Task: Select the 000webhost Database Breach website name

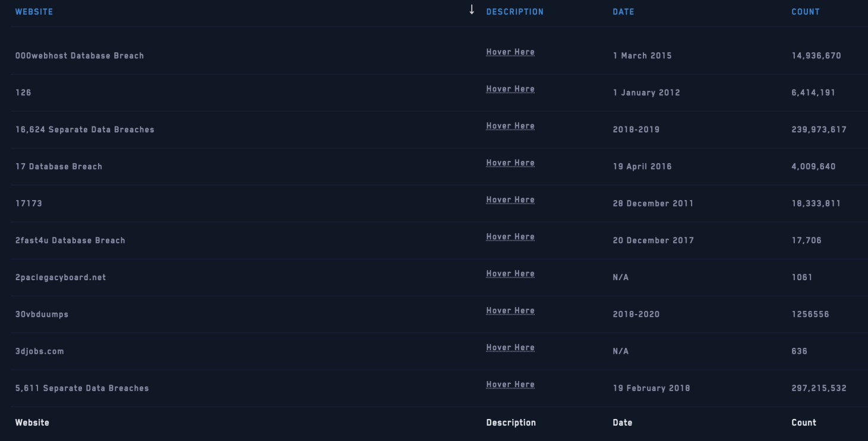Action: pos(80,56)
